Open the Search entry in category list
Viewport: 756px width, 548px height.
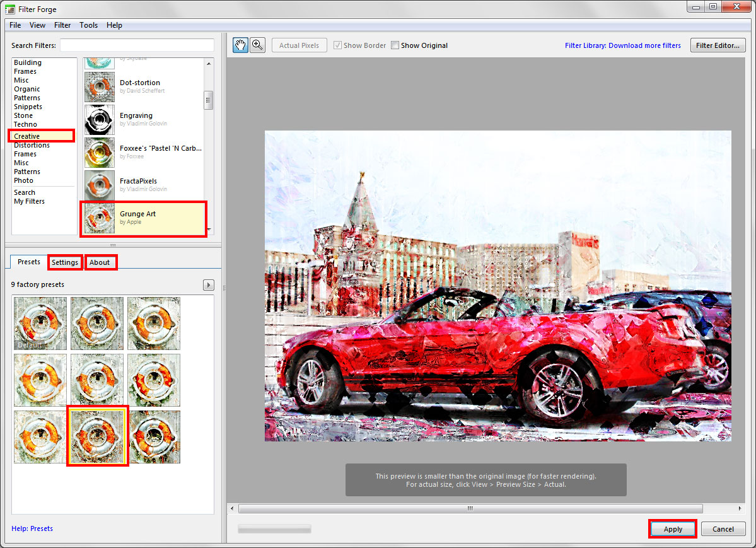(x=25, y=192)
